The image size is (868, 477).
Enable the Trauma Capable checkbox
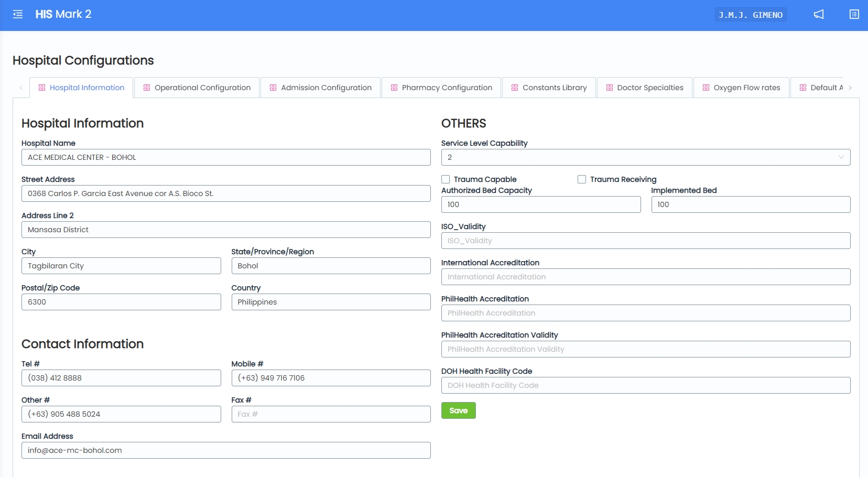[x=446, y=179]
